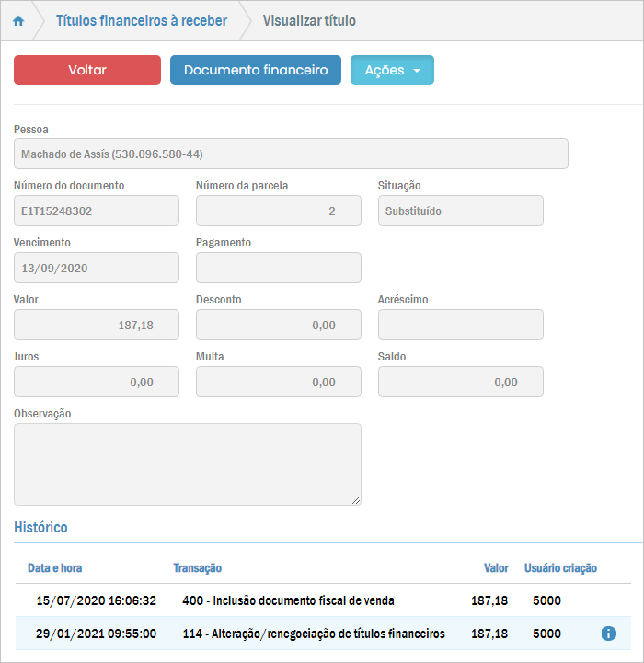Select Visualizar título breadcrumb item
Screen dimensions: 644x663
click(309, 20)
